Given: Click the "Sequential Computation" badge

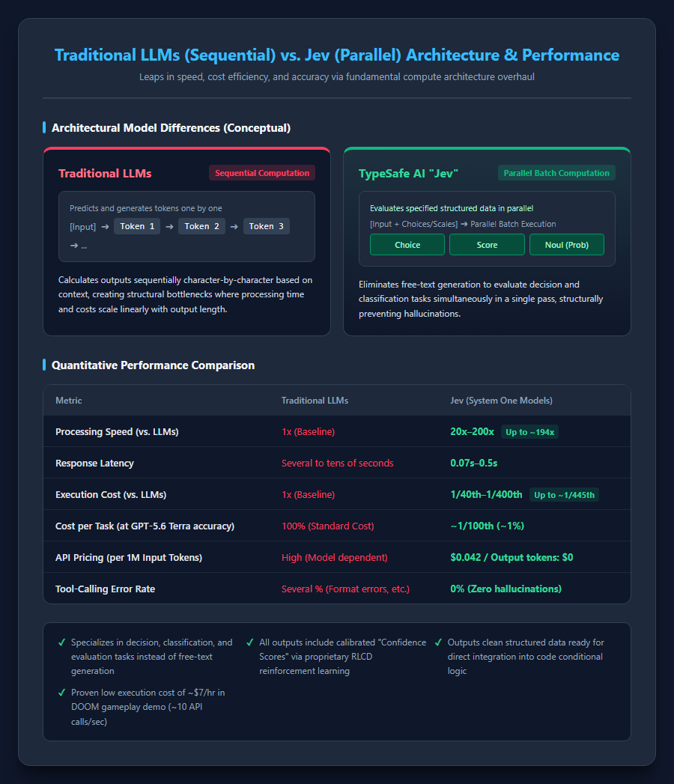Looking at the screenshot, I should 262,173.
